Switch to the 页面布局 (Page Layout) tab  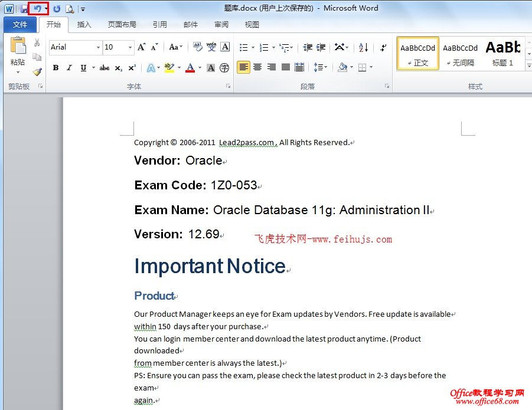point(122,24)
